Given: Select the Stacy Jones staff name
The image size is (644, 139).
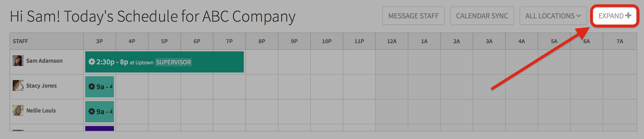Looking at the screenshot, I should coord(41,86).
